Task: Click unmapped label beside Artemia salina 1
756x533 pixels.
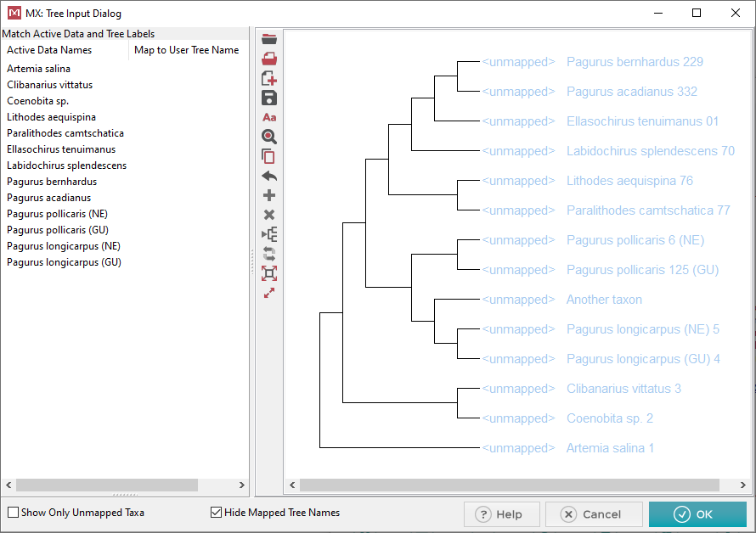Action: (518, 448)
